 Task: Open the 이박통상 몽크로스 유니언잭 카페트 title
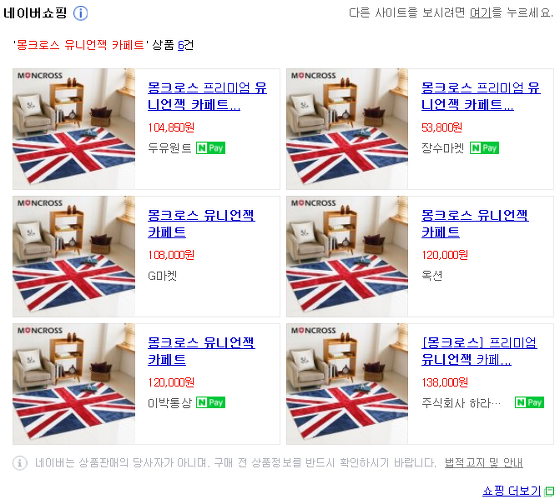(x=201, y=351)
